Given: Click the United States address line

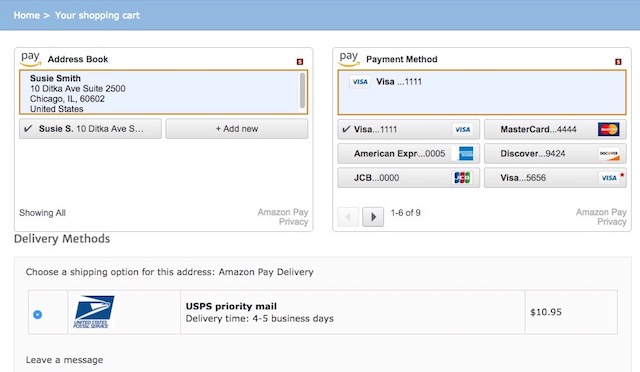Looking at the screenshot, I should pos(56,109).
